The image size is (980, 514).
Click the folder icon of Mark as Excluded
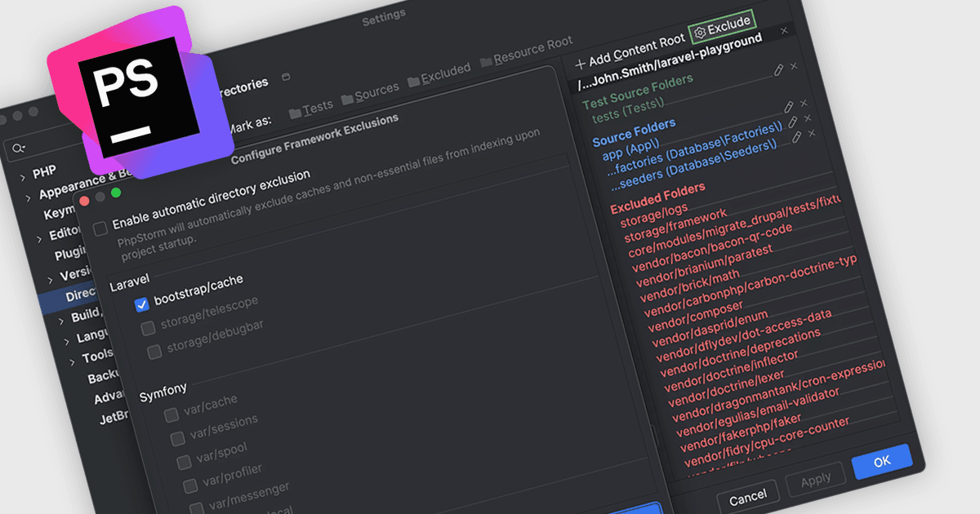(x=413, y=81)
